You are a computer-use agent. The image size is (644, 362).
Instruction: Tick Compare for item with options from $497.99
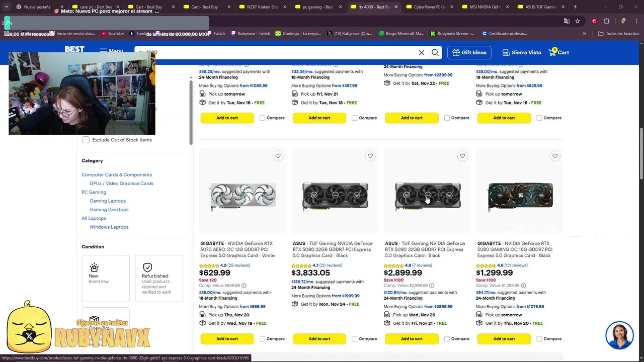coord(355,118)
